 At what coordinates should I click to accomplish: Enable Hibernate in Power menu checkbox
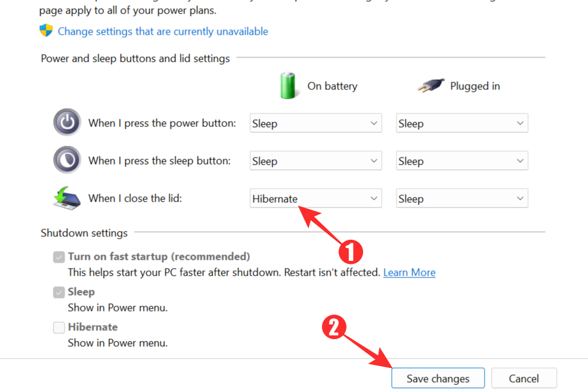(x=59, y=327)
